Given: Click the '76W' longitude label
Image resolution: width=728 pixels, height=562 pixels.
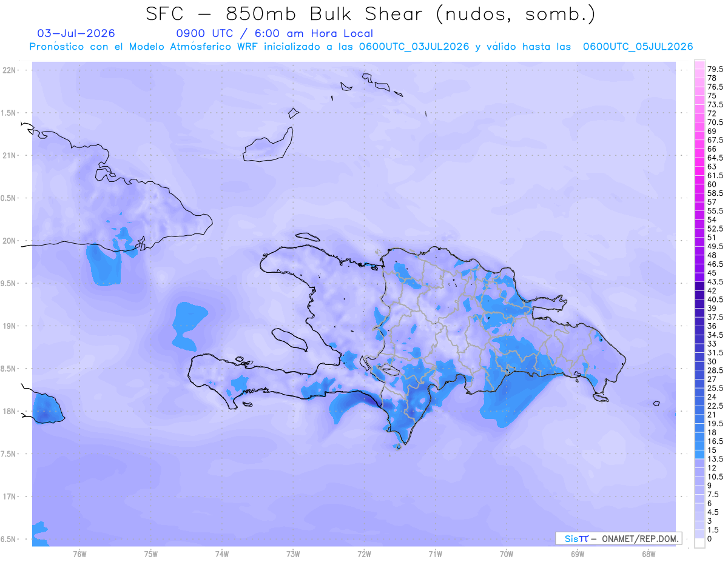Looking at the screenshot, I should click(x=79, y=554).
